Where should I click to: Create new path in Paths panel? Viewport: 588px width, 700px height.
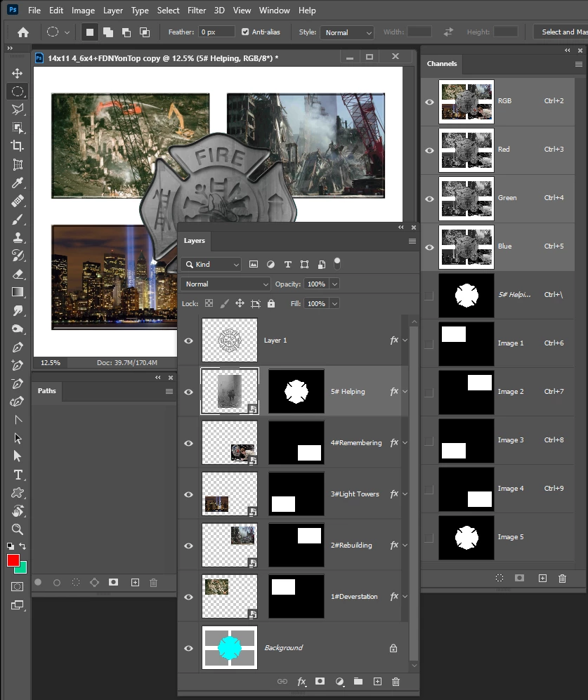pyautogui.click(x=135, y=582)
